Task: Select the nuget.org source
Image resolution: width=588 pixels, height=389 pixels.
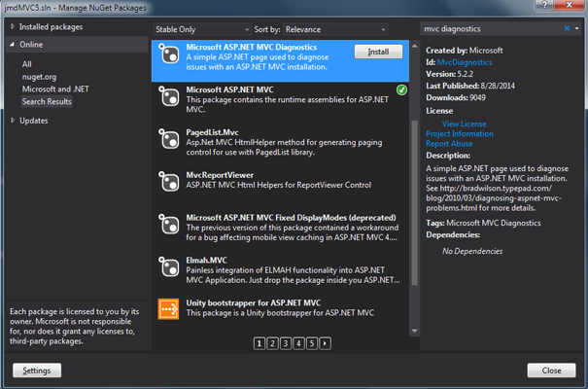Action: click(39, 77)
